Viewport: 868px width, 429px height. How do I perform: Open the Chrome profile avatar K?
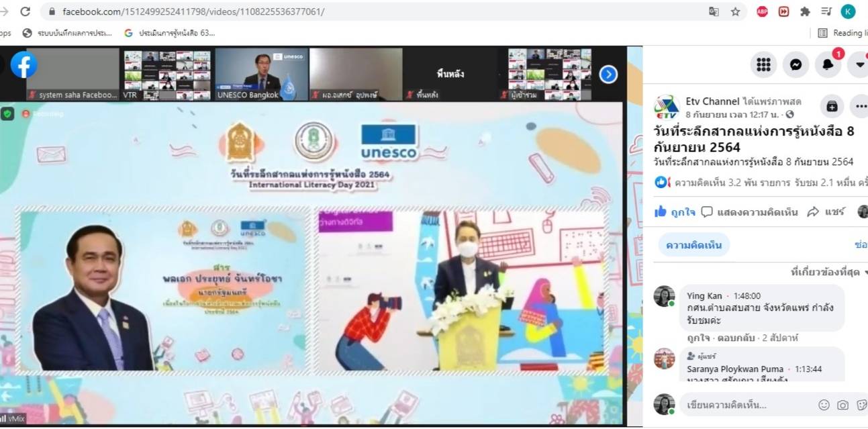[848, 11]
